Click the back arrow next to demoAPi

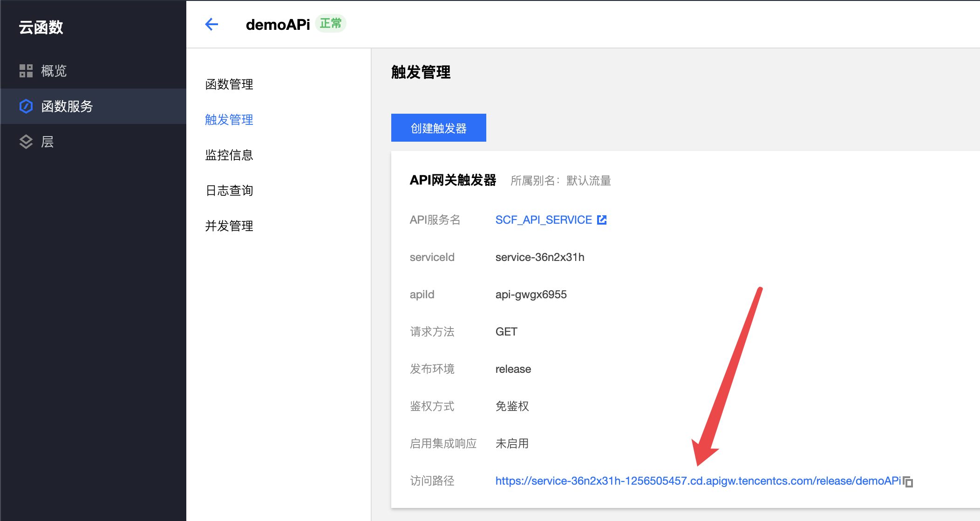211,24
